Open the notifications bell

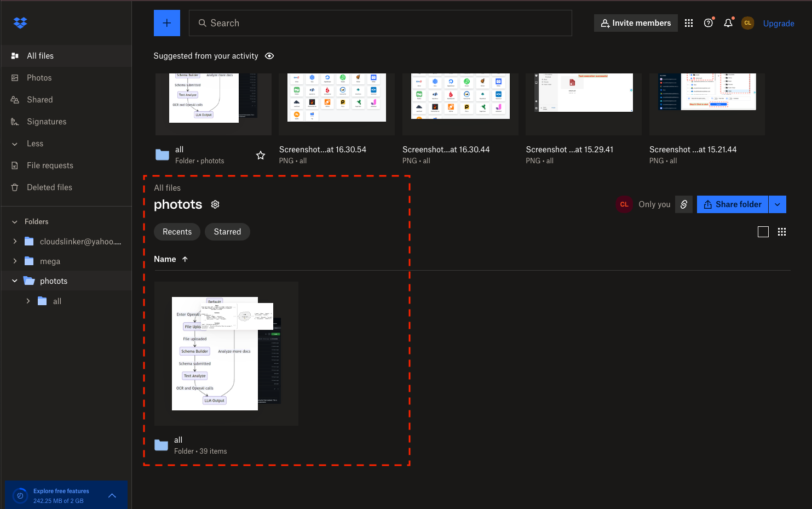728,23
